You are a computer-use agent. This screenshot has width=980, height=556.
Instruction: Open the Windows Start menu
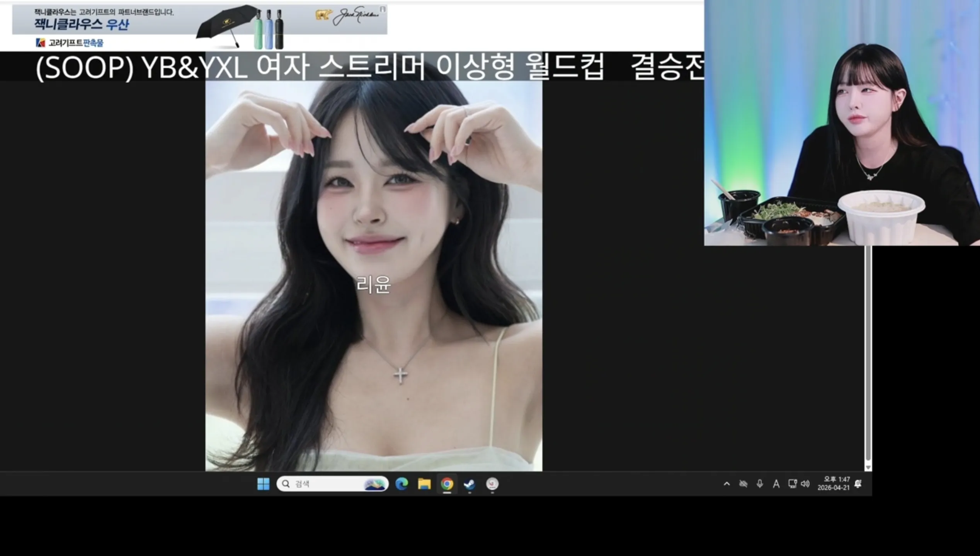coord(264,484)
